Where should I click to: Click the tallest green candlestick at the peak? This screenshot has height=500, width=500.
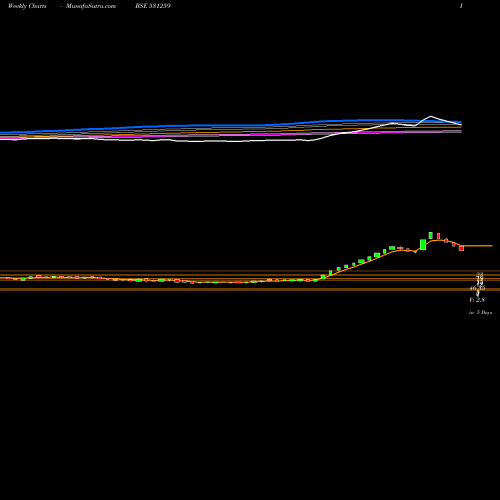tap(423, 244)
